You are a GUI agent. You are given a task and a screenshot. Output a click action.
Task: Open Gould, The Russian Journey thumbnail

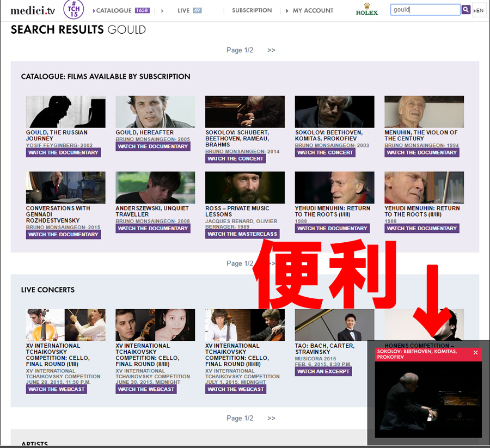66,112
